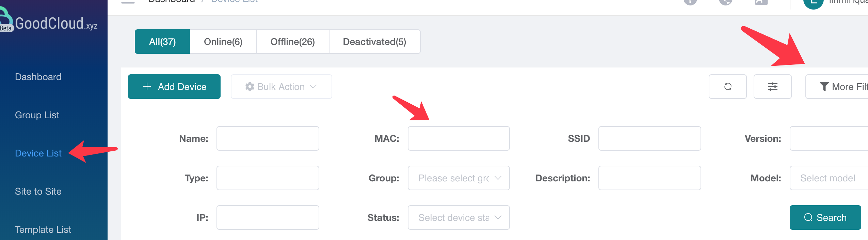Screen dimensions: 868x240
Task: Open the Select model dropdown
Action: tap(829, 178)
